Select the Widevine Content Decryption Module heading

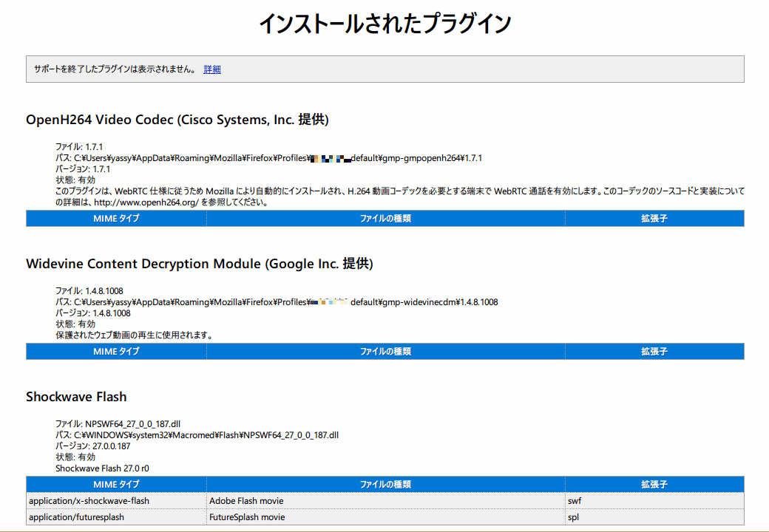tap(200, 264)
